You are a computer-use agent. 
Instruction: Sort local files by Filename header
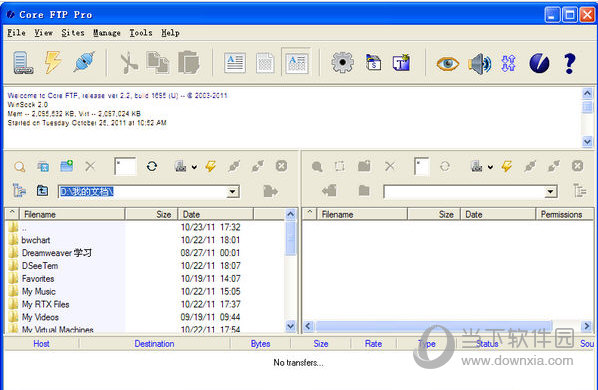(x=72, y=214)
